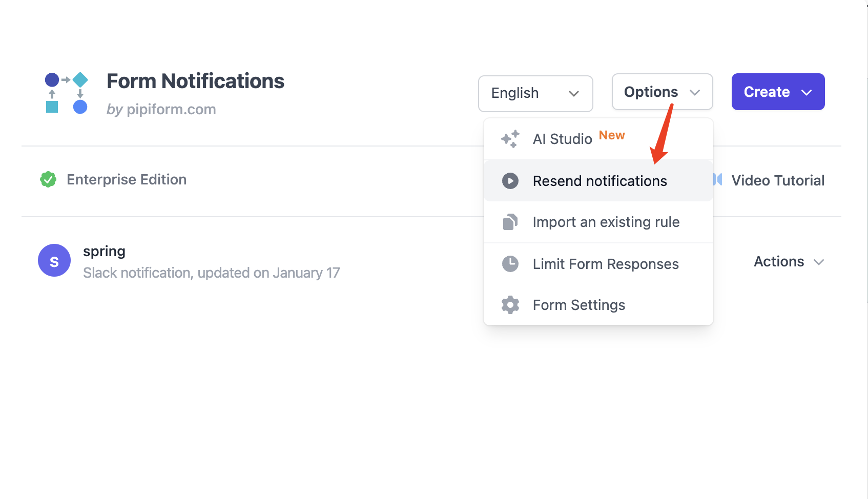Image resolution: width=868 pixels, height=499 pixels.
Task: Click the Video Tutorial camera icon
Action: click(x=718, y=180)
